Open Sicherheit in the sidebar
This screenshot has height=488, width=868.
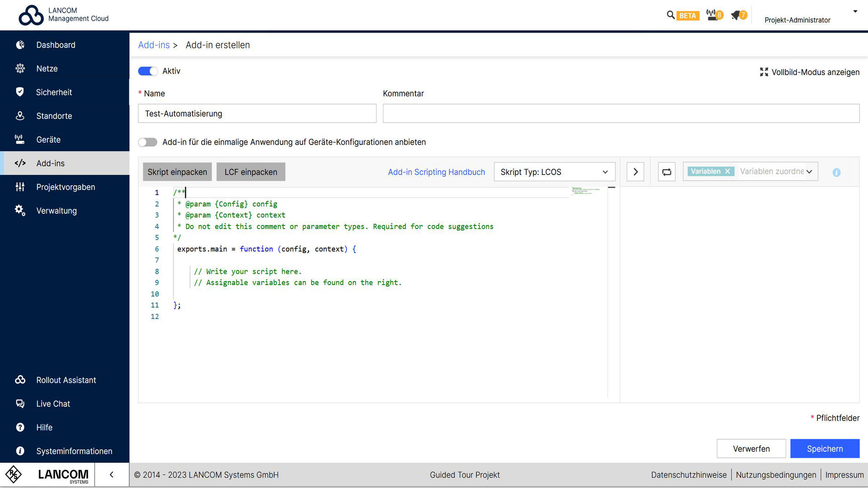coord(54,92)
